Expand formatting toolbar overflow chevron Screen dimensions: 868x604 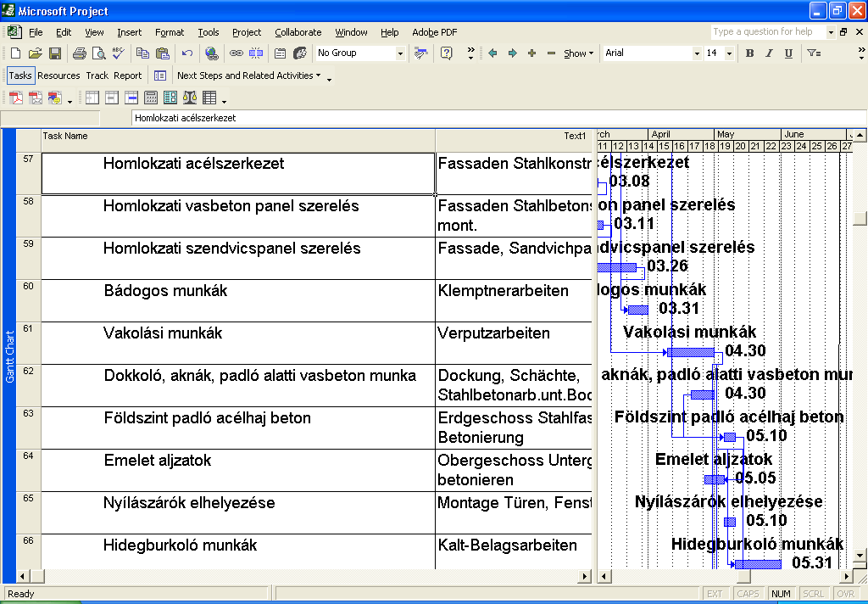pos(861,53)
